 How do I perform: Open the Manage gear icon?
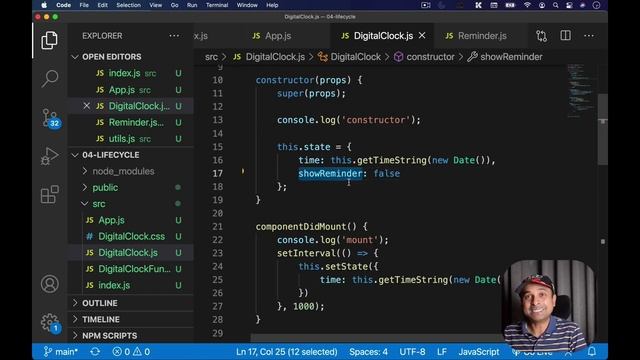[50, 322]
